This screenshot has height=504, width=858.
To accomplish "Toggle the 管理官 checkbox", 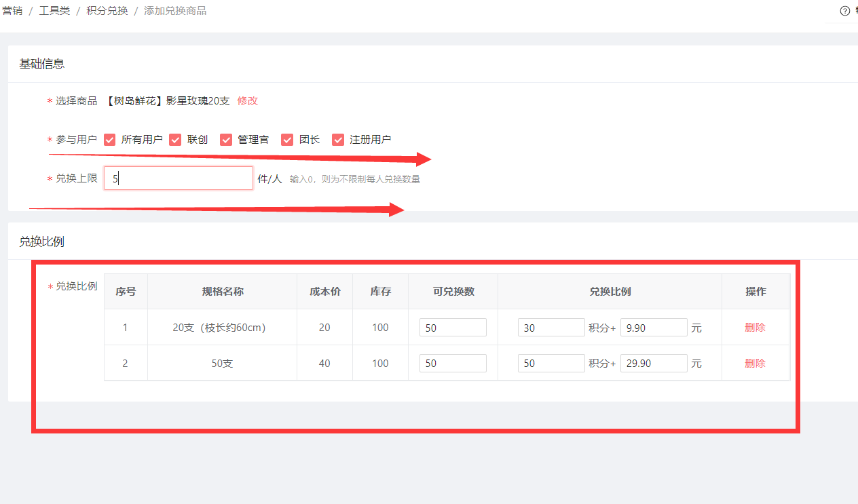I will 226,140.
